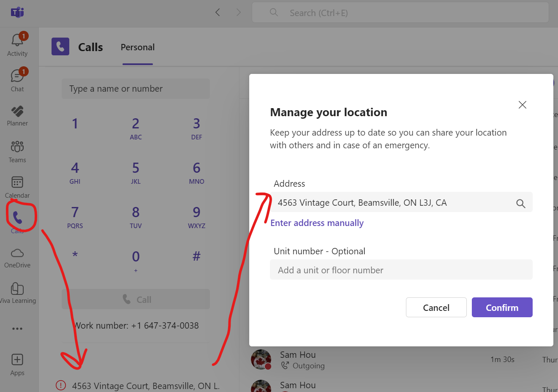The image size is (558, 392).
Task: Go back with the left arrow
Action: tap(218, 12)
